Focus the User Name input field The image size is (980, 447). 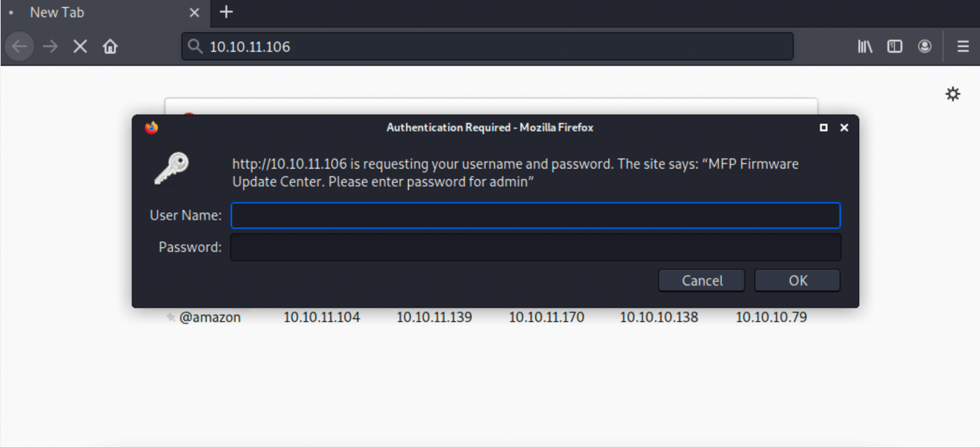pyautogui.click(x=535, y=215)
